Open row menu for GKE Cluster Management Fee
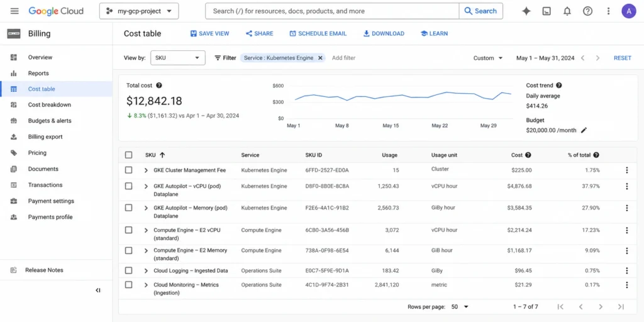644x322 pixels. (x=627, y=170)
